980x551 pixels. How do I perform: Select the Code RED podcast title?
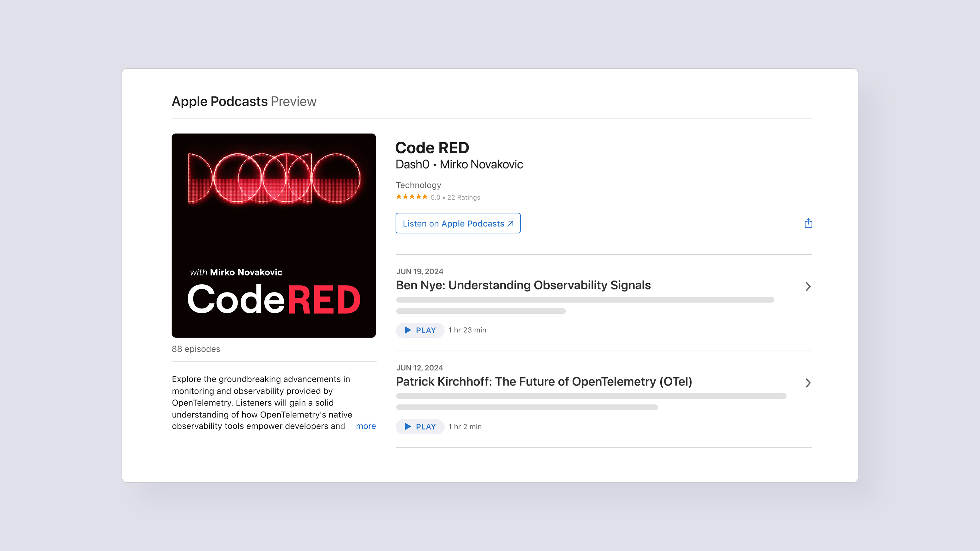[x=432, y=148]
